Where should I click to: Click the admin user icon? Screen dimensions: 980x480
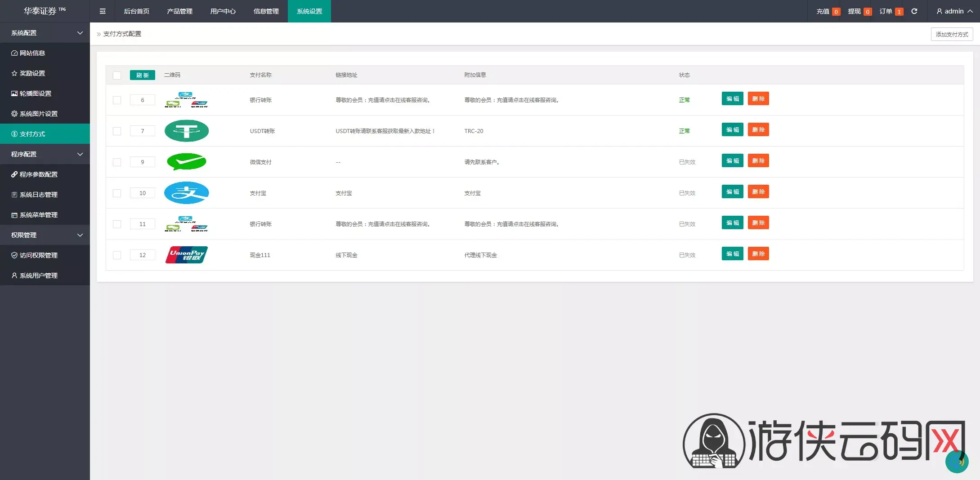[940, 11]
